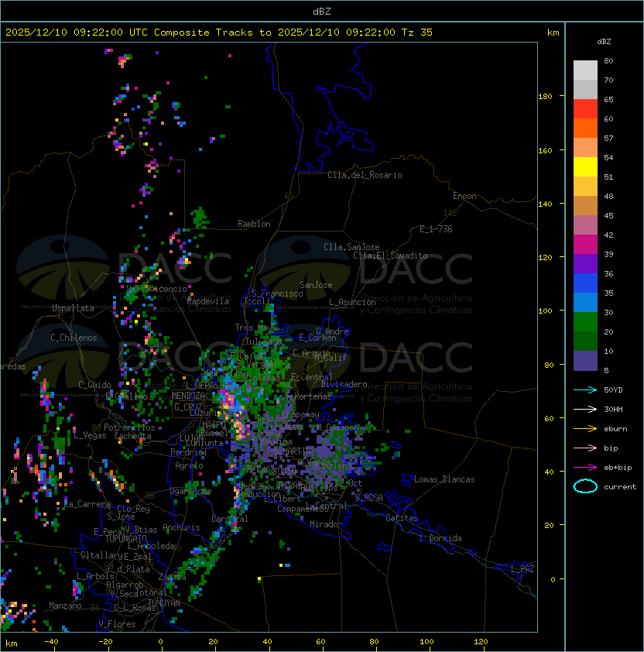Click the 'eburn' legend label
The image size is (644, 652).
click(x=615, y=429)
